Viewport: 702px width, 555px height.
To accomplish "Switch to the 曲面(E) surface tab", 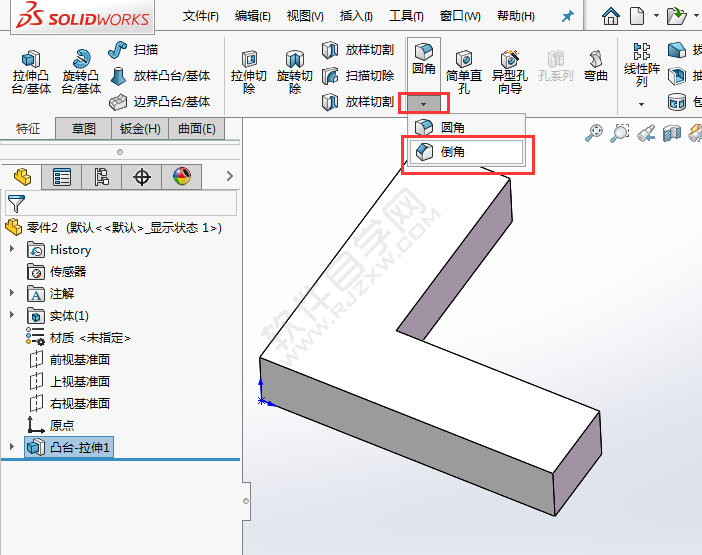I will 197,129.
